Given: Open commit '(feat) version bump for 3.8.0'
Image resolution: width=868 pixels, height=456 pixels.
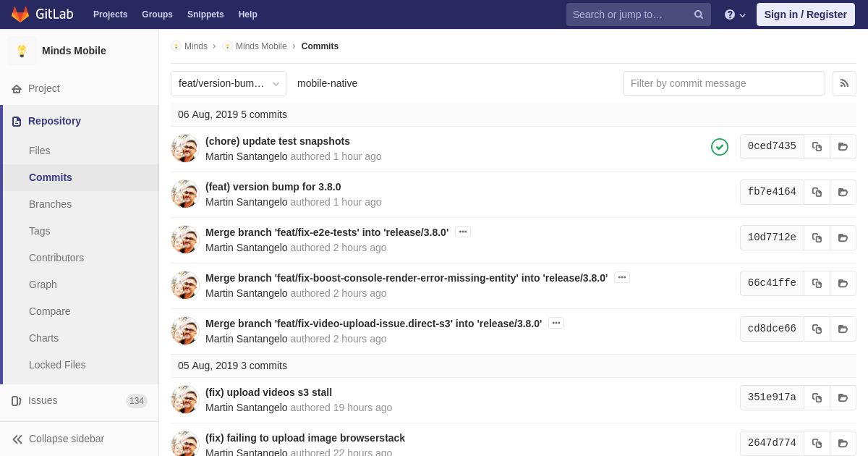Looking at the screenshot, I should 273,187.
